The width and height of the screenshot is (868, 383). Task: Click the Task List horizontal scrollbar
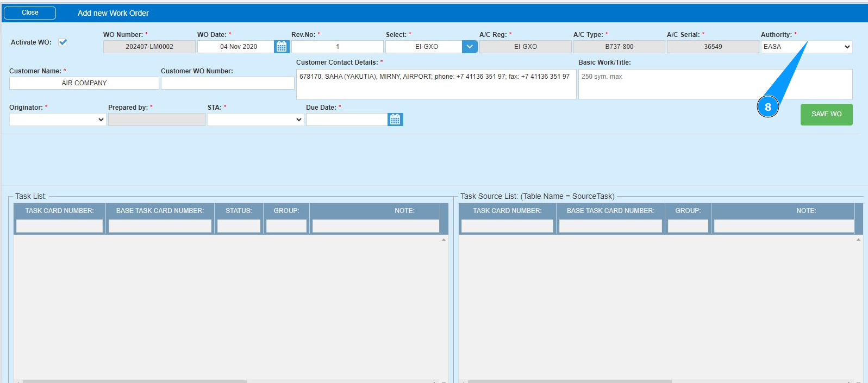(x=134, y=381)
